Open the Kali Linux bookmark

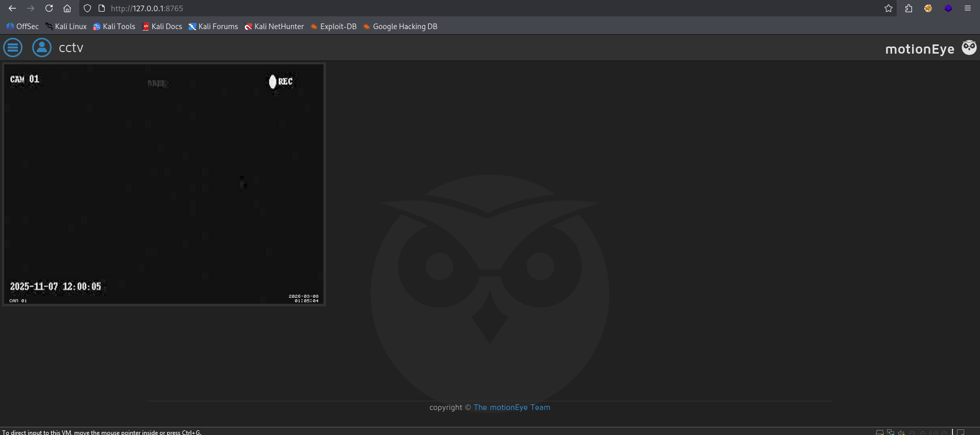point(66,27)
